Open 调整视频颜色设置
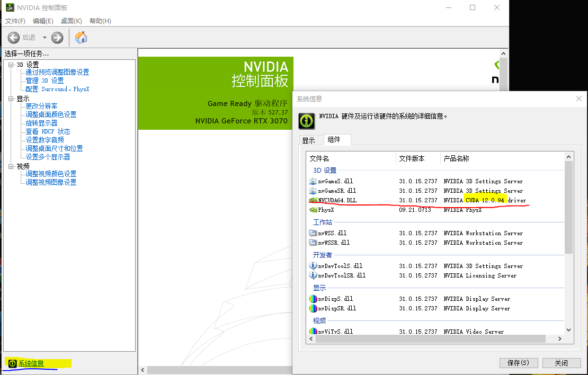The width and height of the screenshot is (588, 375). point(51,174)
